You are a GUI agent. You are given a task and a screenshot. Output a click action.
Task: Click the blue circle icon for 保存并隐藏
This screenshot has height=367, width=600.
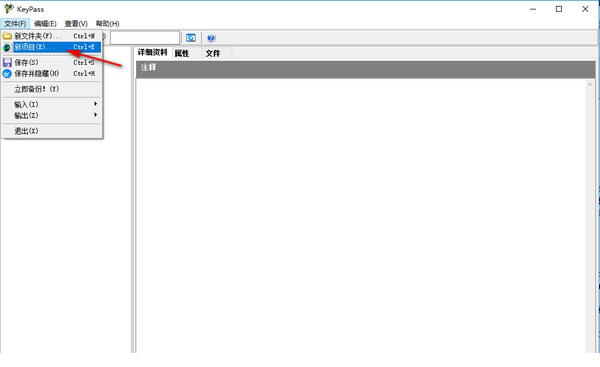7,73
